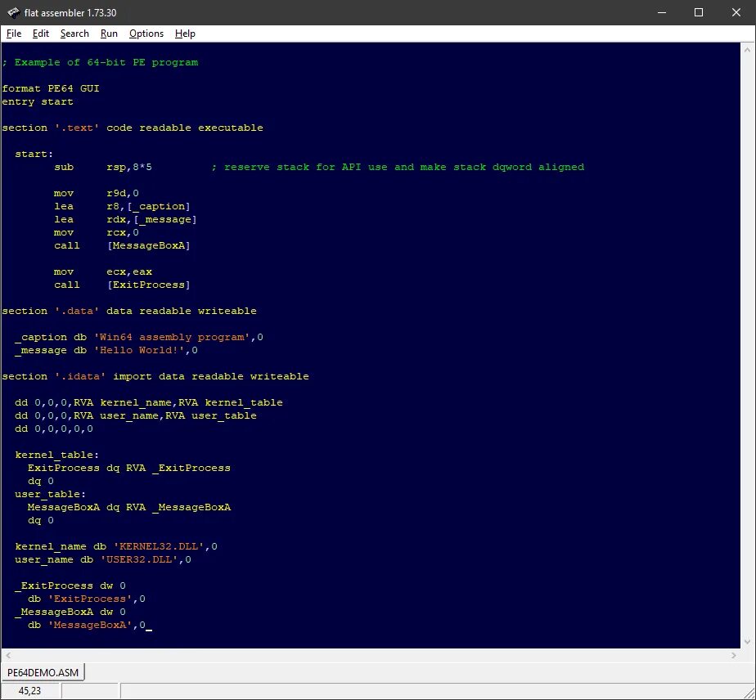Click the 'user_table:' label
Screen dimensions: 756x700
pos(51,494)
